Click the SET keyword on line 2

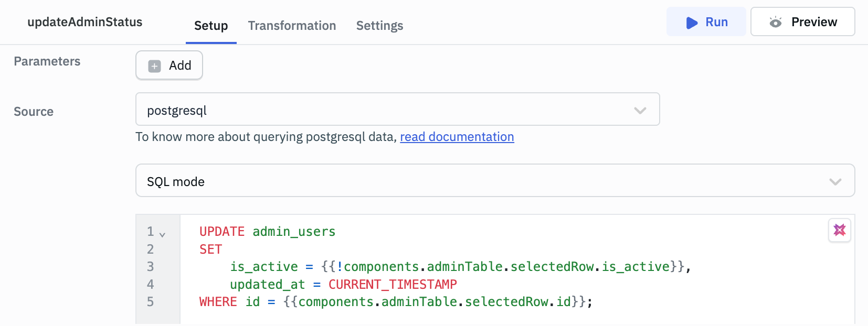[210, 249]
